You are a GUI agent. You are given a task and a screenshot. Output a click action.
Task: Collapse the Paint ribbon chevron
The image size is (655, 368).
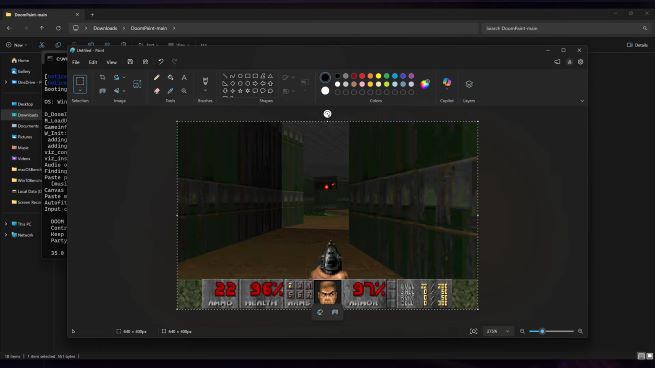[x=582, y=101]
